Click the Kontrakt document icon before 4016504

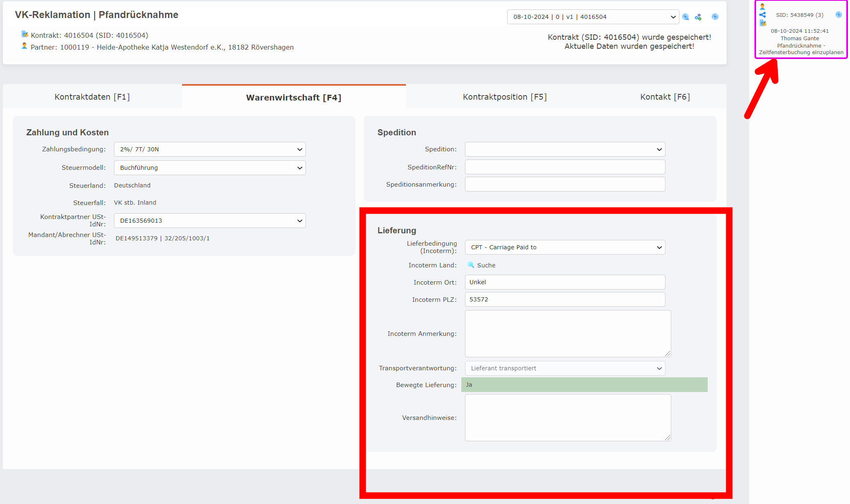click(x=25, y=34)
